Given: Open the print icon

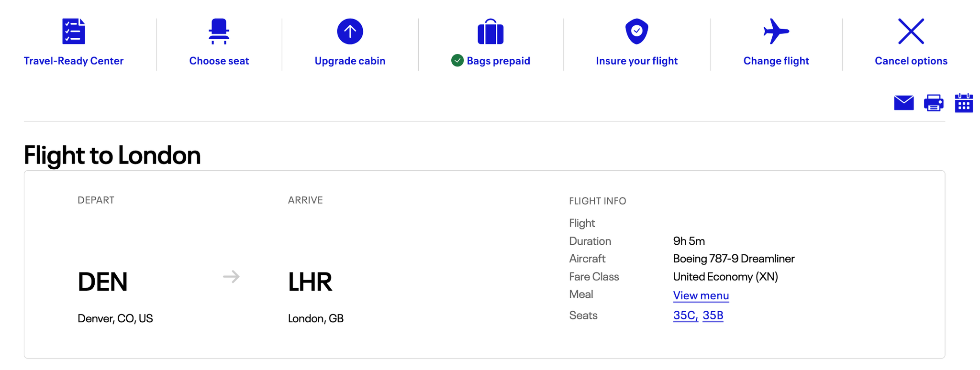Looking at the screenshot, I should tap(934, 102).
